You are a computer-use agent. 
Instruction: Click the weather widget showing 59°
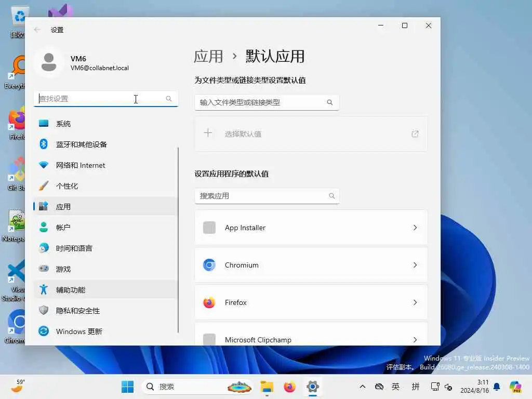point(18,386)
